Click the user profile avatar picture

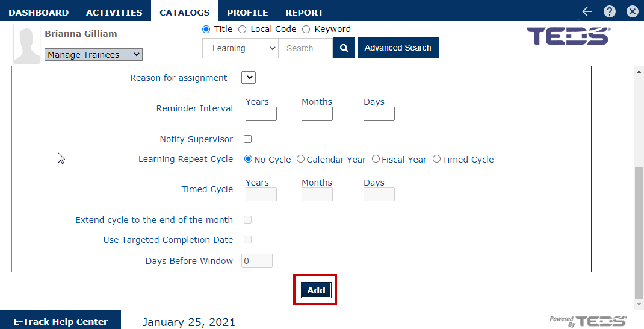click(27, 44)
